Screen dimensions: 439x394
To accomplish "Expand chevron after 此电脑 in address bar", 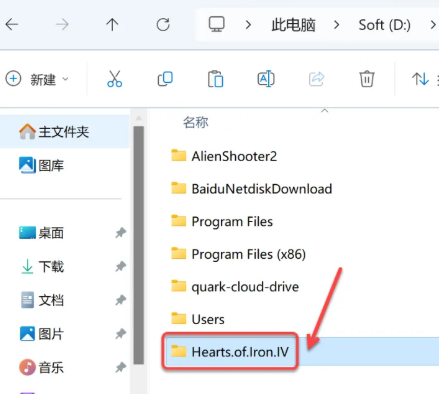I will 337,25.
